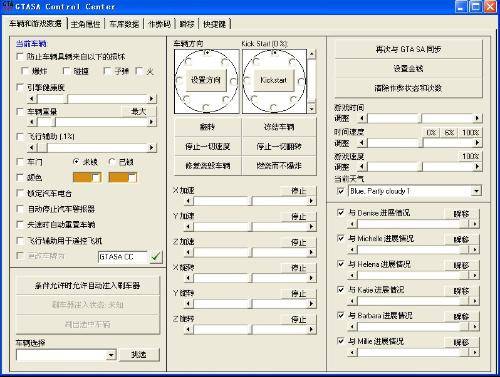
Task: Click the up arrow of Kick Start scrollbar
Action: tap(311, 54)
